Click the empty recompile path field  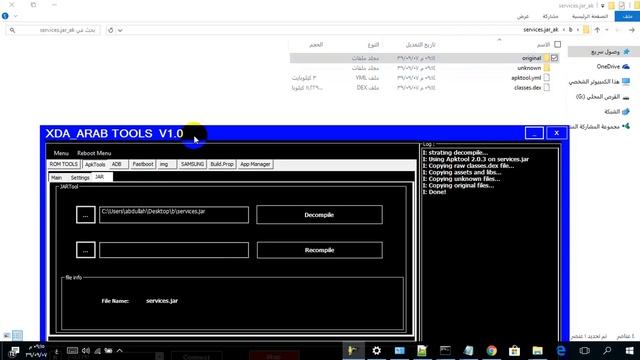pyautogui.click(x=174, y=250)
